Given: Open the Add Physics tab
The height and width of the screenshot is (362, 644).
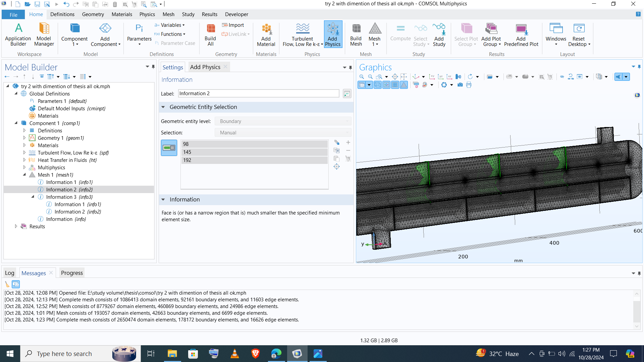Looking at the screenshot, I should click(x=205, y=67).
